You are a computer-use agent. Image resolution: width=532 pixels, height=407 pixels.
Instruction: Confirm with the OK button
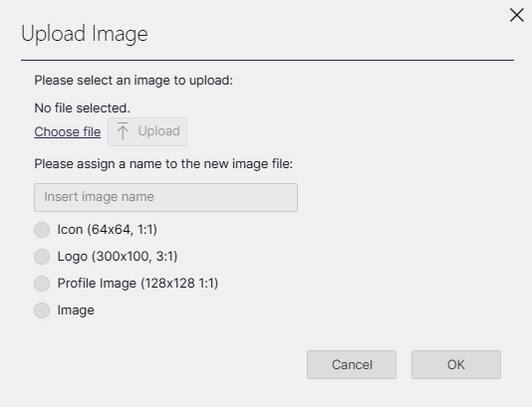tap(456, 364)
